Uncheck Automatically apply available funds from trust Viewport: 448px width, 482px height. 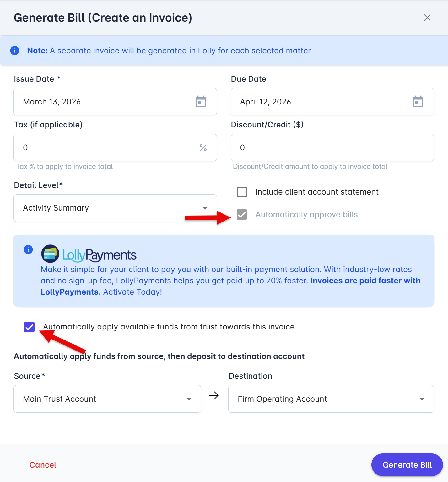pos(30,327)
